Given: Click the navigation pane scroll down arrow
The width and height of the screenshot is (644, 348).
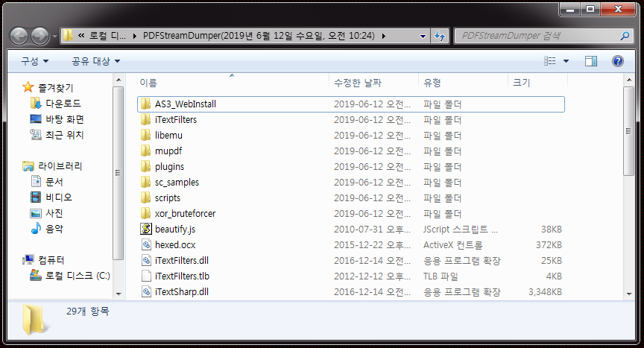Looking at the screenshot, I should point(119,294).
